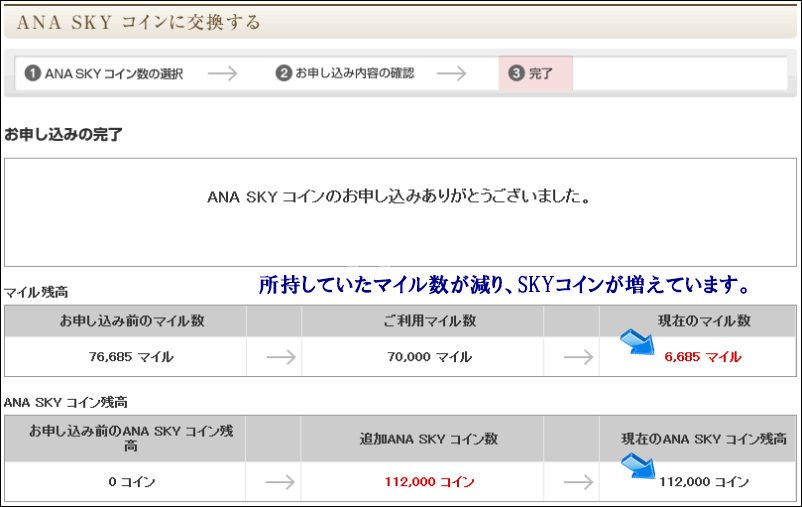Click step 3 完了 indicator
The width and height of the screenshot is (802, 507).
(535, 73)
